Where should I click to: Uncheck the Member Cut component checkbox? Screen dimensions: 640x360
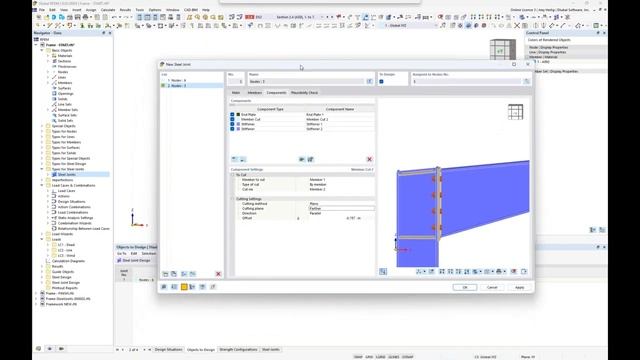[x=232, y=119]
